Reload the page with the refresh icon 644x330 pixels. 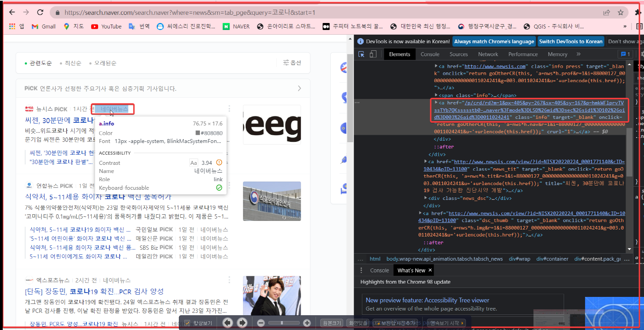pos(40,12)
